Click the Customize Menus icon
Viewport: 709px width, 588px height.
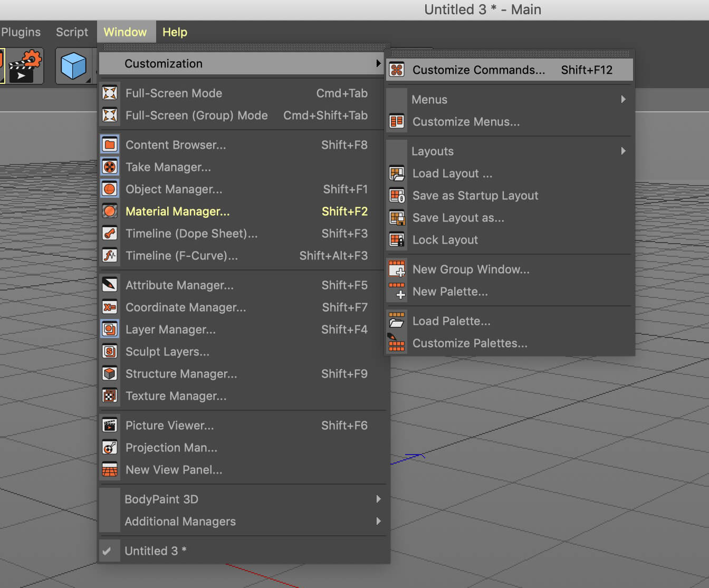pos(397,122)
